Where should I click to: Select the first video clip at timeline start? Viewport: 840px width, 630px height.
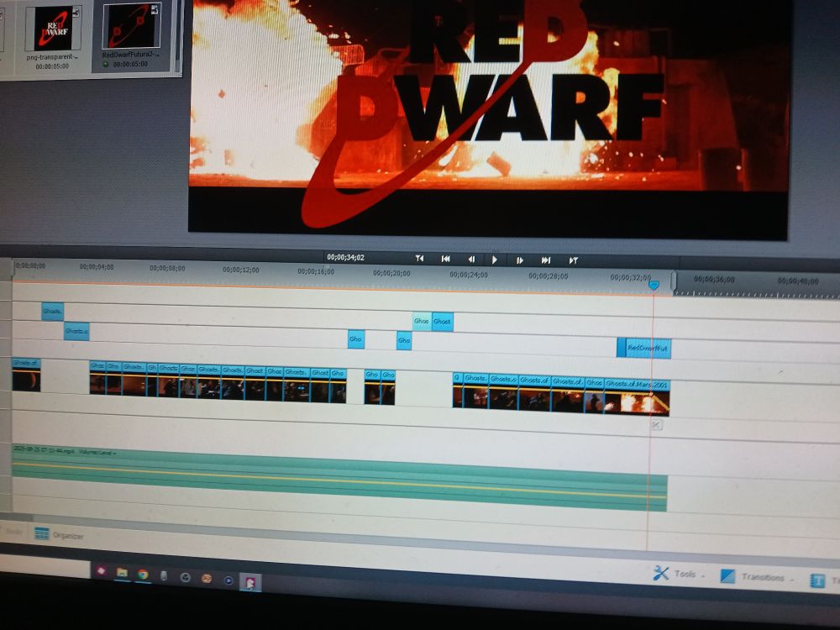26,375
